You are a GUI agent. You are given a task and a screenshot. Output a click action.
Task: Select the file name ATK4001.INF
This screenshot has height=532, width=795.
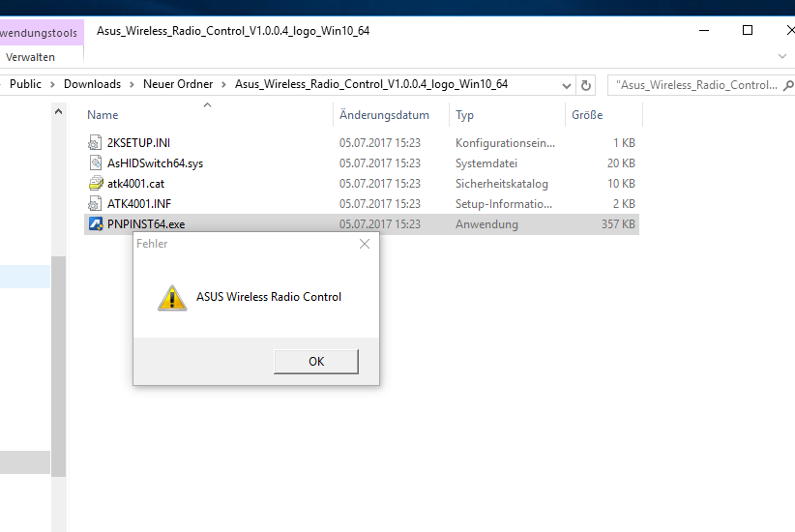(x=139, y=204)
